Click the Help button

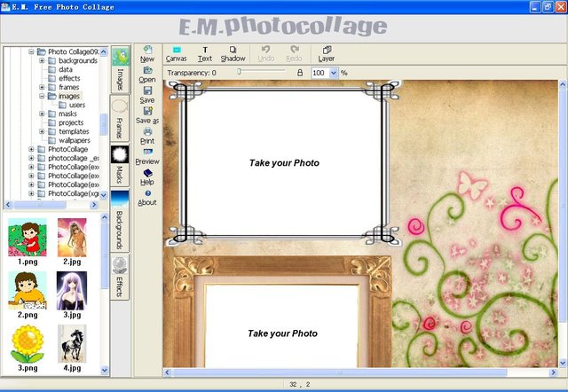tap(147, 177)
